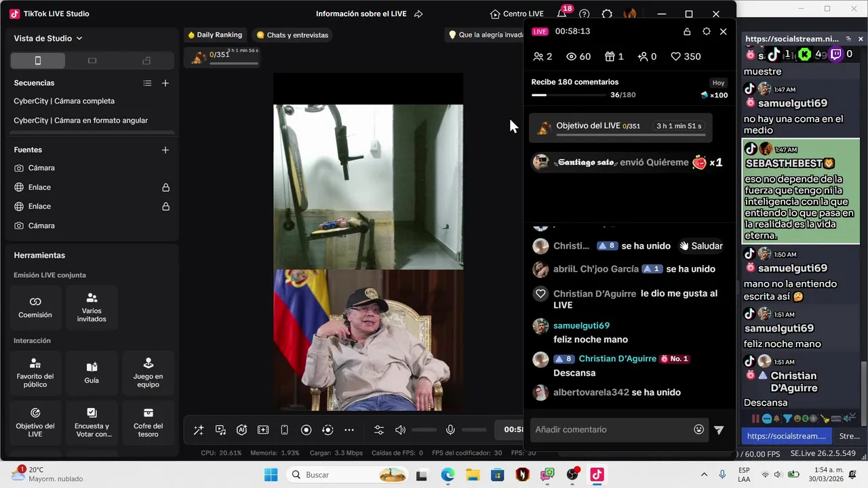The width and height of the screenshot is (868, 488).
Task: Expand the Vista de Studio dropdown
Action: click(48, 39)
